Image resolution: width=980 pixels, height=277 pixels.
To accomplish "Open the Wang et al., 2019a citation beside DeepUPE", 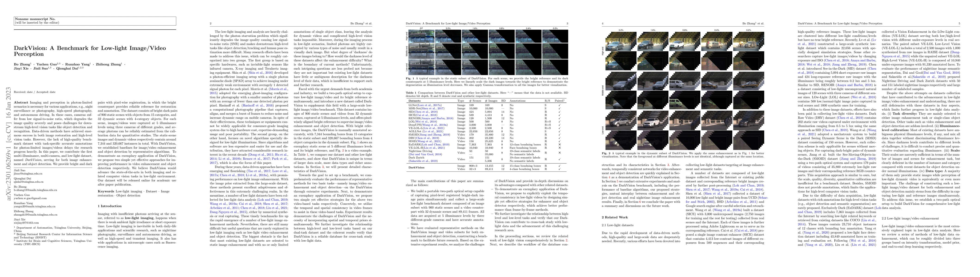I will [435, 125].
